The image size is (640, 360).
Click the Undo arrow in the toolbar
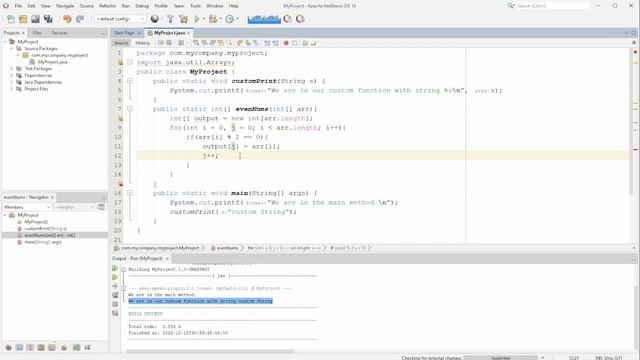tap(67, 19)
